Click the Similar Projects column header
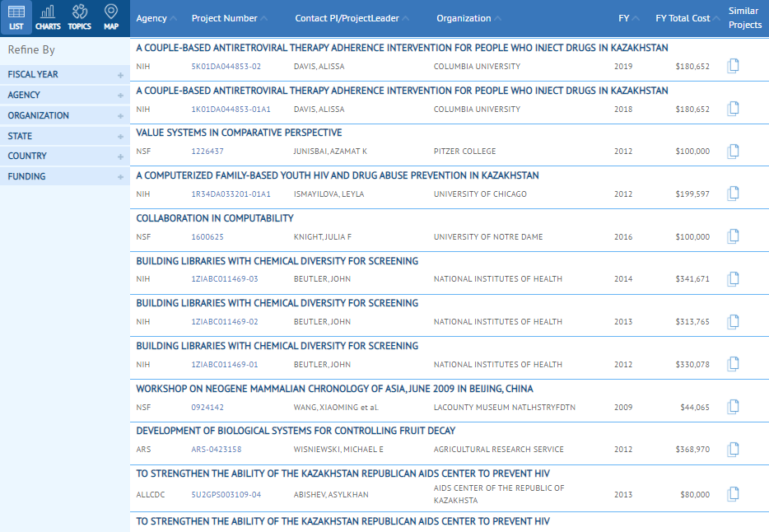769x532 pixels. pyautogui.click(x=745, y=17)
